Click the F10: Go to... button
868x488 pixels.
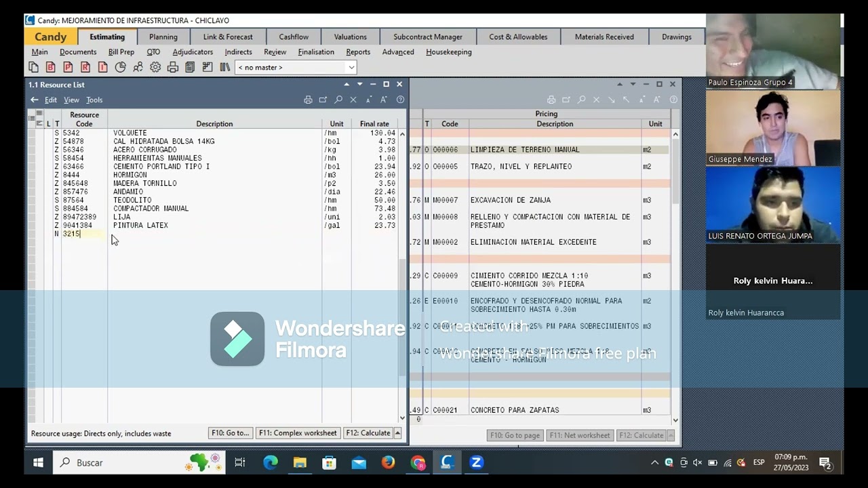[231, 433]
